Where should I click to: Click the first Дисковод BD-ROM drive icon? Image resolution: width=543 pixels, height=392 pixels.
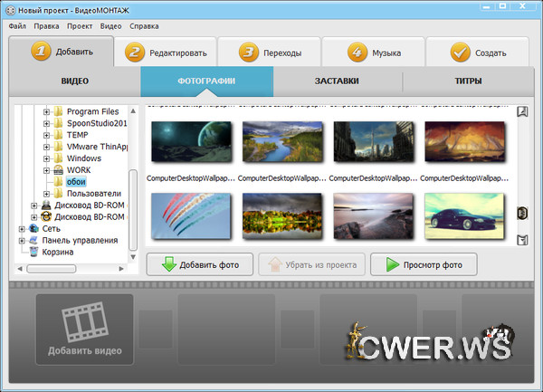(x=46, y=206)
